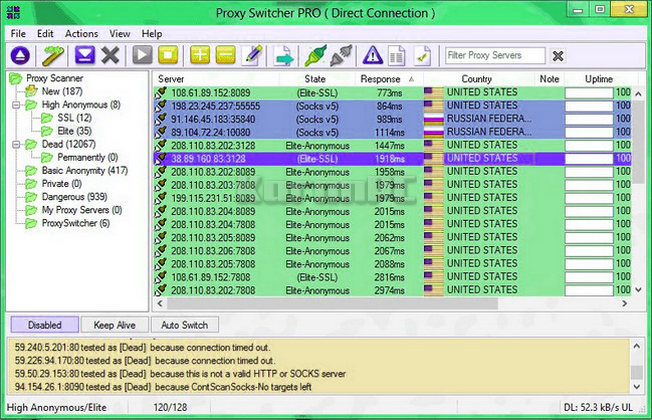Select the Dead (12067) folder
This screenshot has height=420, width=652.
click(x=69, y=144)
